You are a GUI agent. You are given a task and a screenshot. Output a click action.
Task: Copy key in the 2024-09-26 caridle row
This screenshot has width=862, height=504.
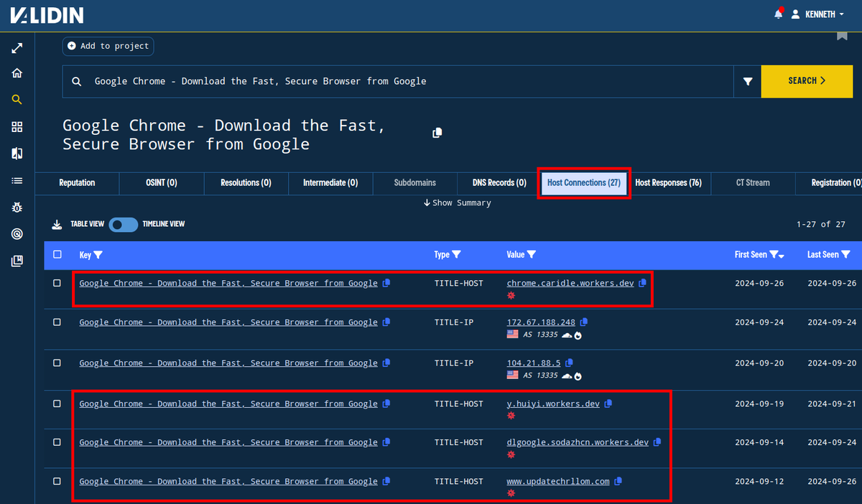pyautogui.click(x=386, y=283)
